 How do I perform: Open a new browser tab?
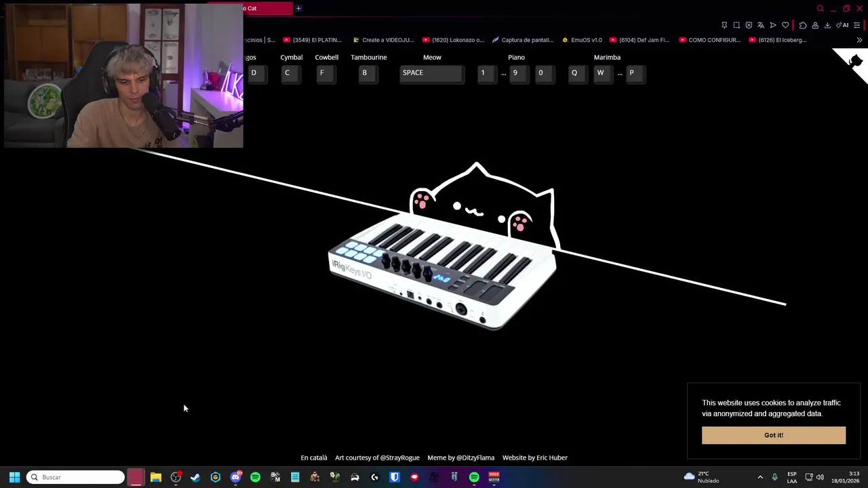[298, 8]
